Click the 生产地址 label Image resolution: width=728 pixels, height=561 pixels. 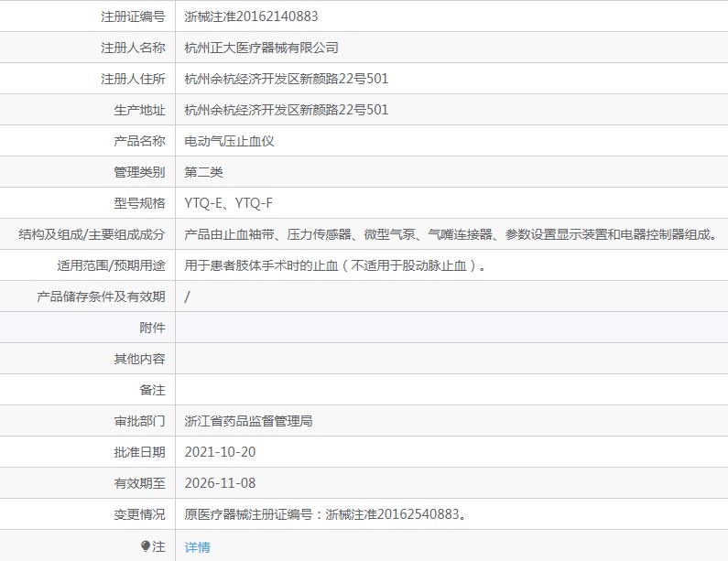tap(139, 110)
